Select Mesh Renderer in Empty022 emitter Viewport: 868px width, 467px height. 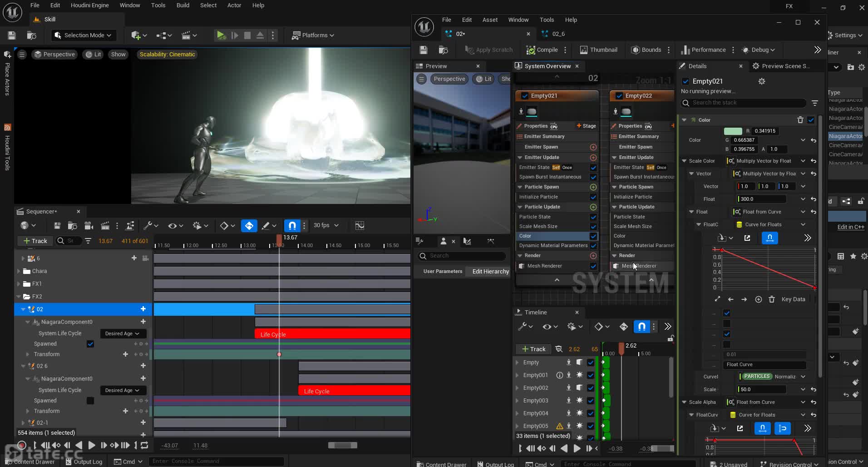coord(639,266)
